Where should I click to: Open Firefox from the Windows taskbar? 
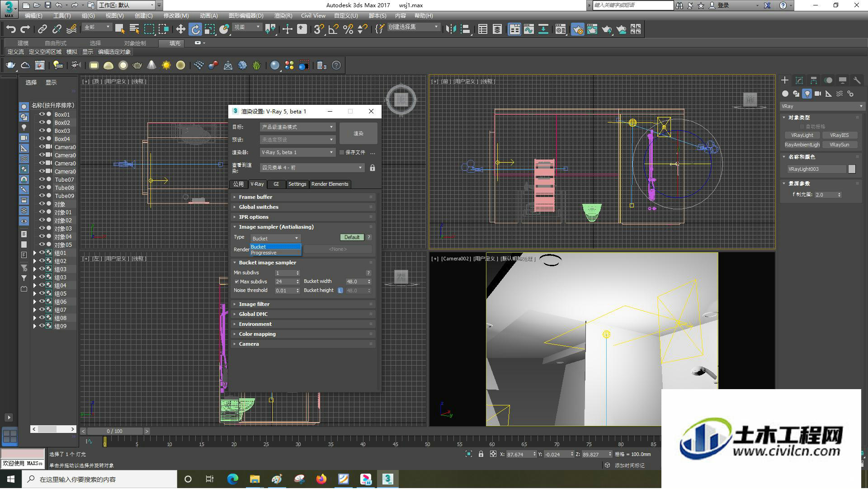321,479
